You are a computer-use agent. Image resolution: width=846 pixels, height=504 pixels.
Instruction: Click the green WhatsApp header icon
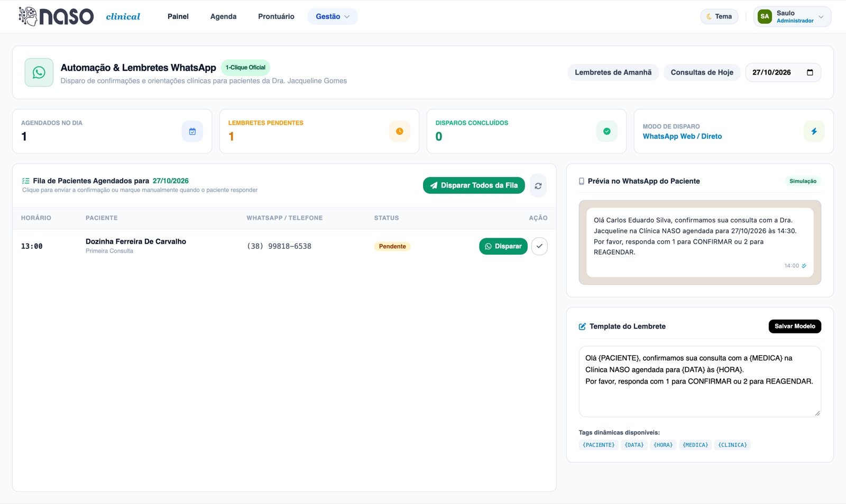coord(39,72)
